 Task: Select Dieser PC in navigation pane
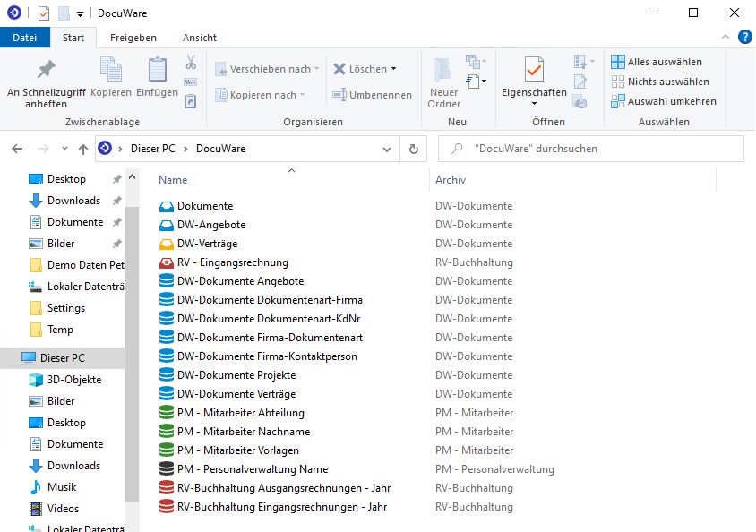tap(62, 358)
